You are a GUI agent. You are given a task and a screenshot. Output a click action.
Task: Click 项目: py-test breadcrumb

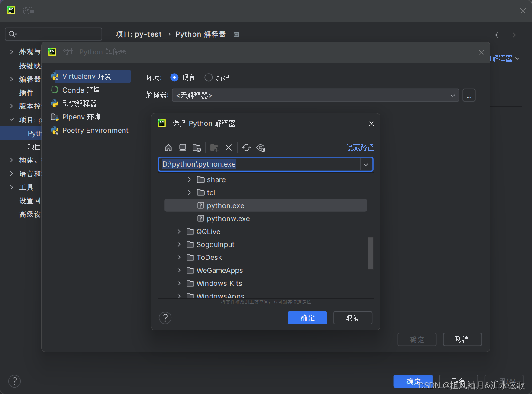[139, 34]
